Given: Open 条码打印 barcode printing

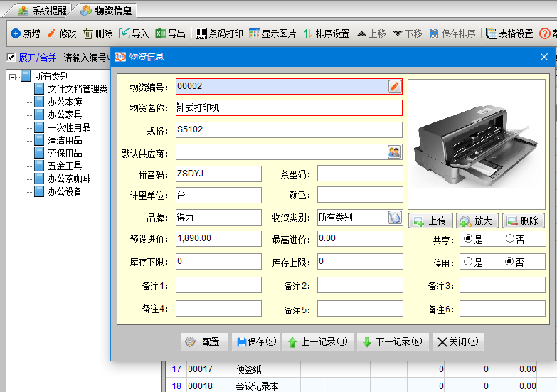Looking at the screenshot, I should 219,33.
